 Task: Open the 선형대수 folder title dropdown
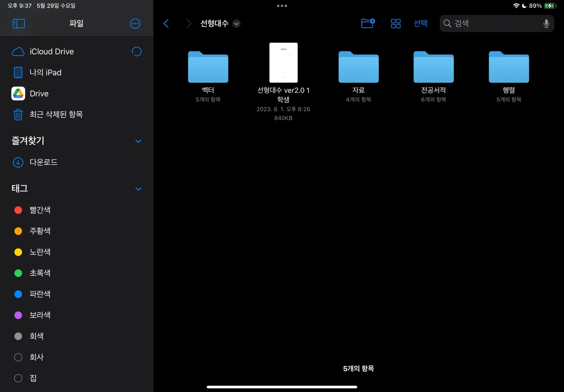(236, 23)
